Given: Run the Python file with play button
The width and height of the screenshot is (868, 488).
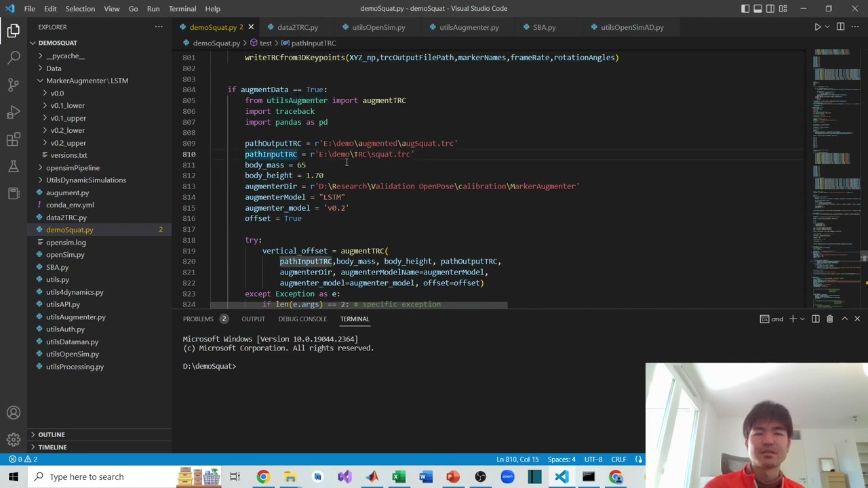Looking at the screenshot, I should pyautogui.click(x=817, y=27).
